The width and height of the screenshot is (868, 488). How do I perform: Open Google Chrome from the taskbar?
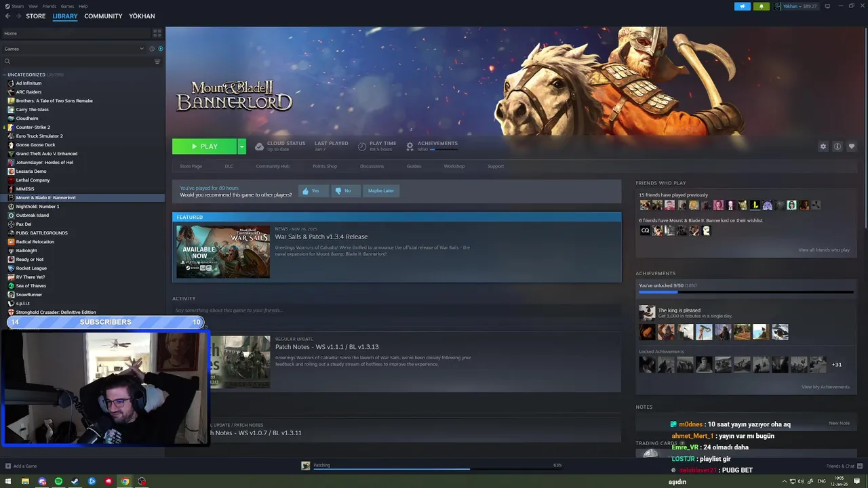pyautogui.click(x=125, y=481)
